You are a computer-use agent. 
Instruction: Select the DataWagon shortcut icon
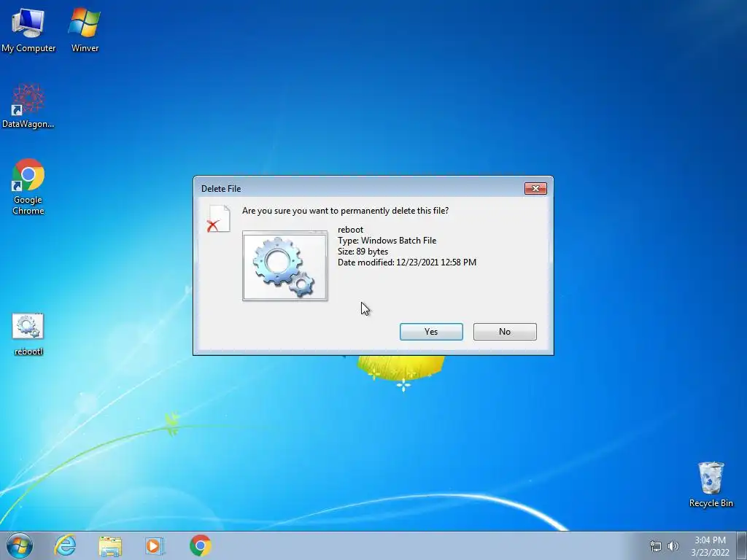coord(28,106)
